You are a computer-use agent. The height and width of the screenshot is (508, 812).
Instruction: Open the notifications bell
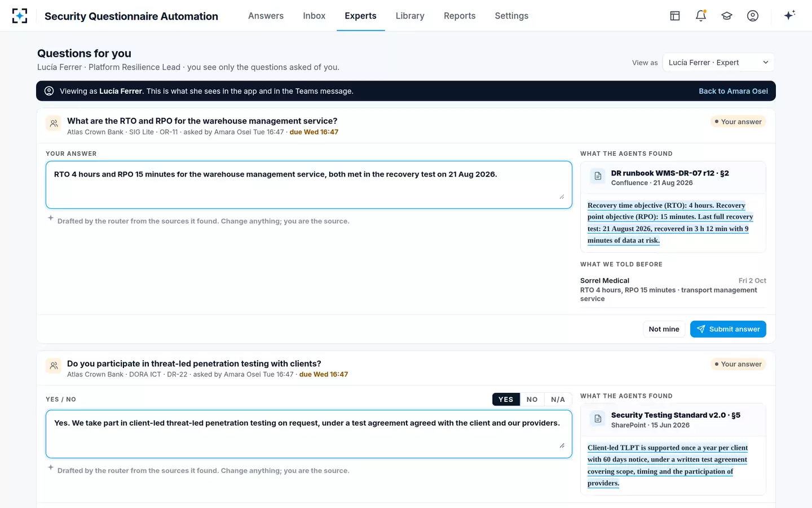[x=701, y=16]
